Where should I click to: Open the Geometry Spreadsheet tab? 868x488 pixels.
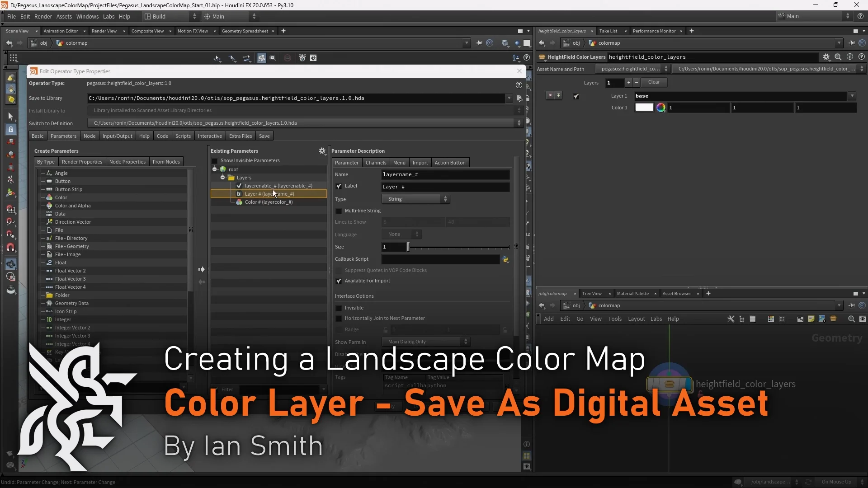tap(245, 31)
